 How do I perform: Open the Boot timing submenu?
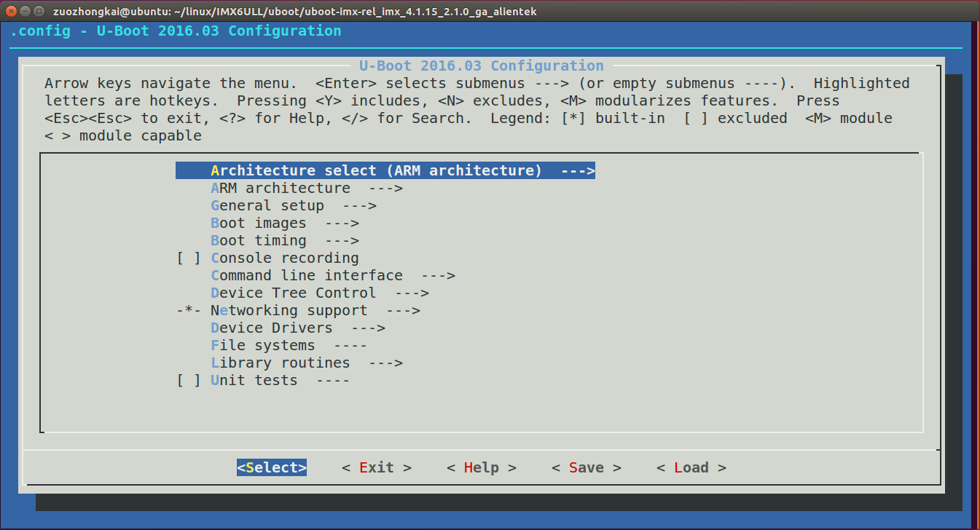285,240
